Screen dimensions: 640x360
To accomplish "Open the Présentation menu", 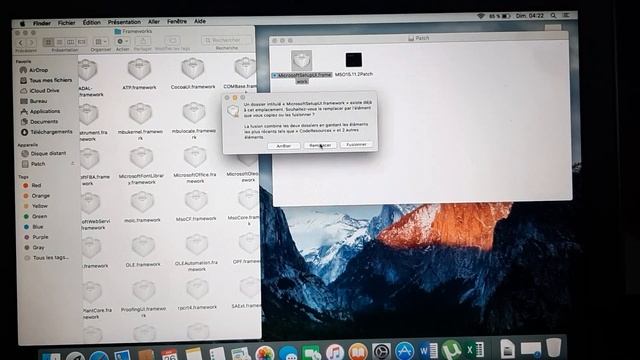I will tap(124, 22).
